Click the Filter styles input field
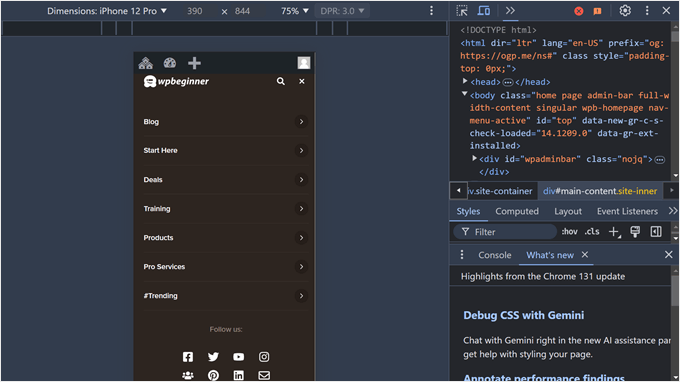 pos(505,232)
